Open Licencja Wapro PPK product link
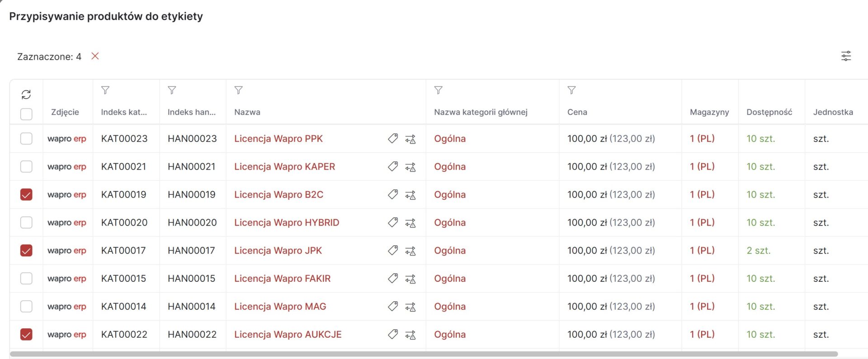The height and width of the screenshot is (359, 868). tap(278, 139)
